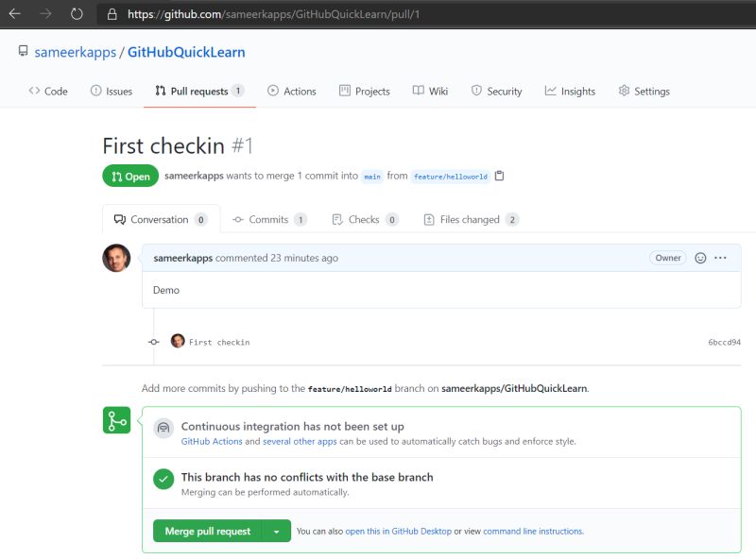Click sameerkapps' profile avatar on the comment
This screenshot has width=756, height=559.
115,257
